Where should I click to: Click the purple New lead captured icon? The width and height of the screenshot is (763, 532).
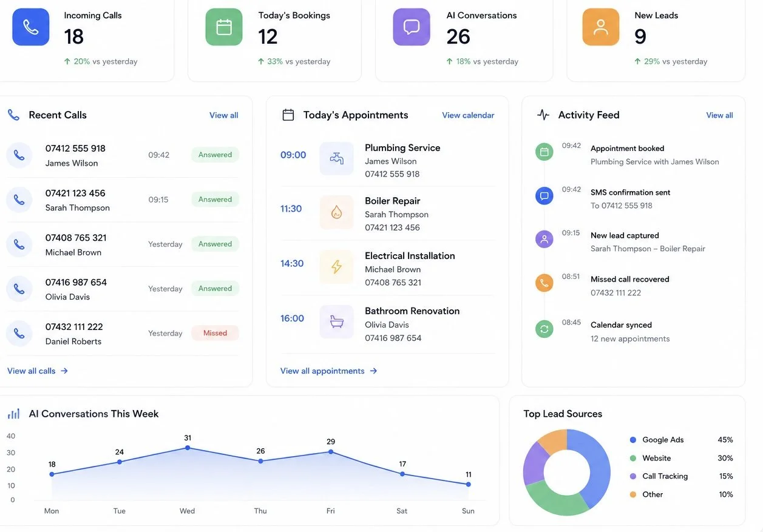coord(544,239)
